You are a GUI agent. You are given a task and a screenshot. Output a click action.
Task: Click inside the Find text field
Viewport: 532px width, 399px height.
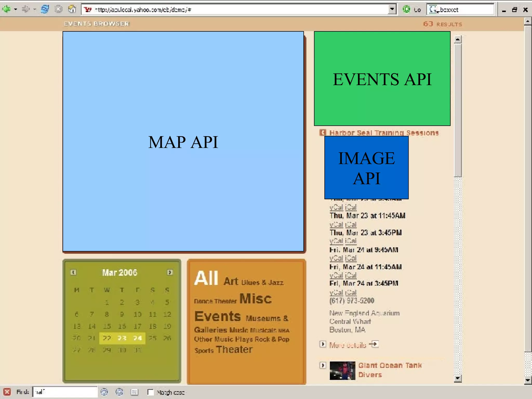65,392
